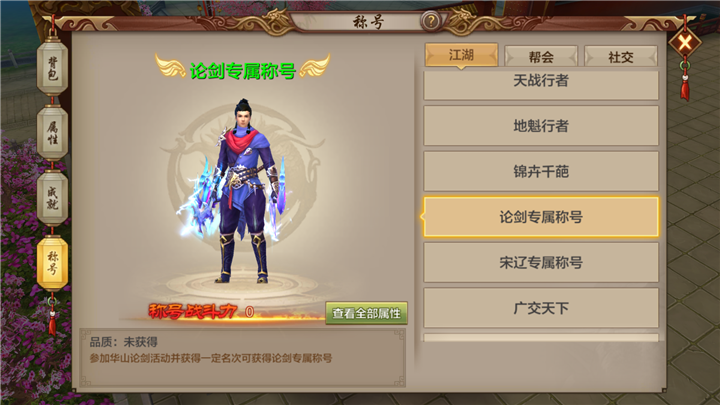Switch to the 帮会 tab
The height and width of the screenshot is (405, 720).
541,56
